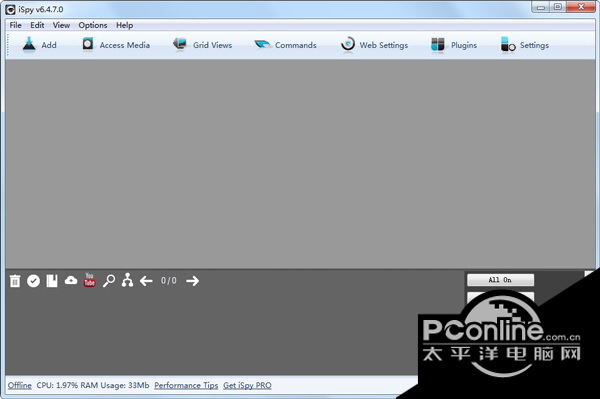The image size is (600, 399).
Task: Maximize the iSpy window
Action: (x=558, y=7)
